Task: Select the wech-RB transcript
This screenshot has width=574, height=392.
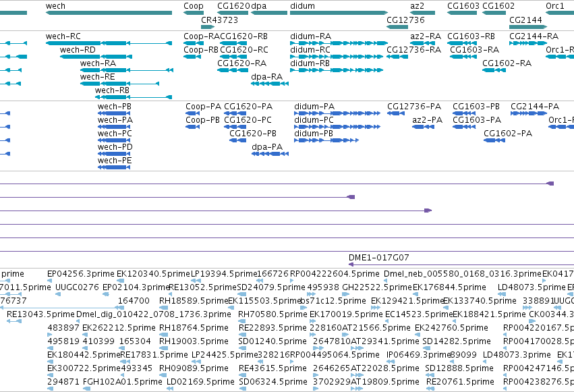Action: tap(134, 97)
